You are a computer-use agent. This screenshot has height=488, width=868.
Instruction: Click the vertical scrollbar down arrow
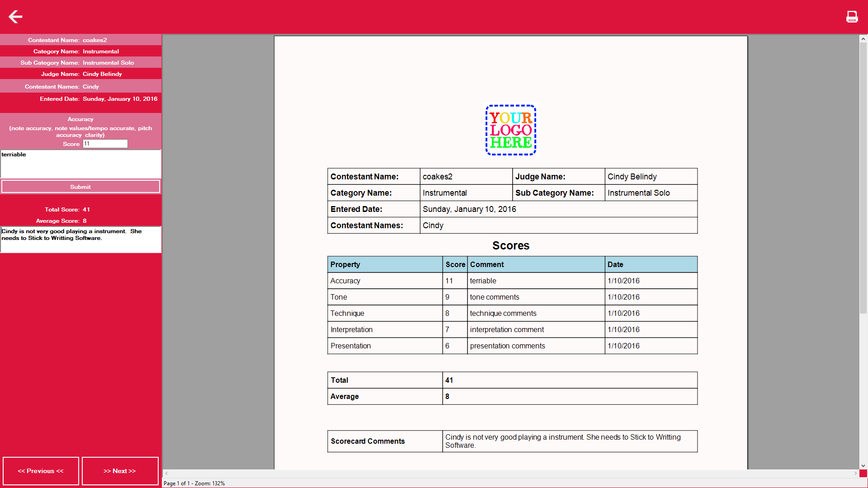click(863, 465)
